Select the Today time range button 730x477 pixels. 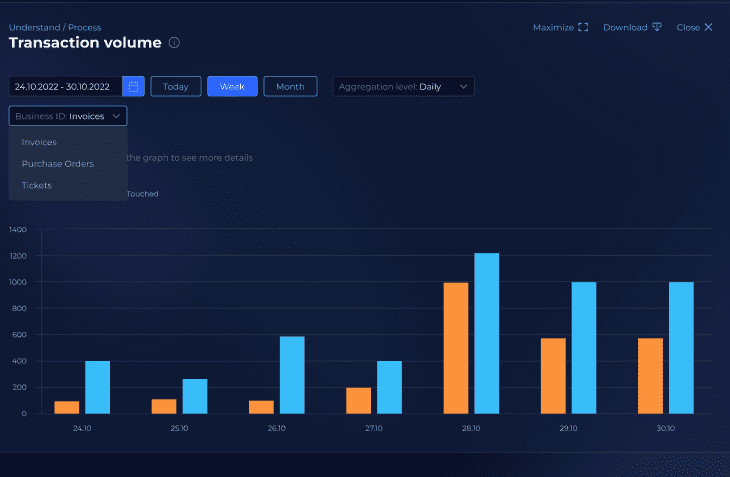pos(176,87)
